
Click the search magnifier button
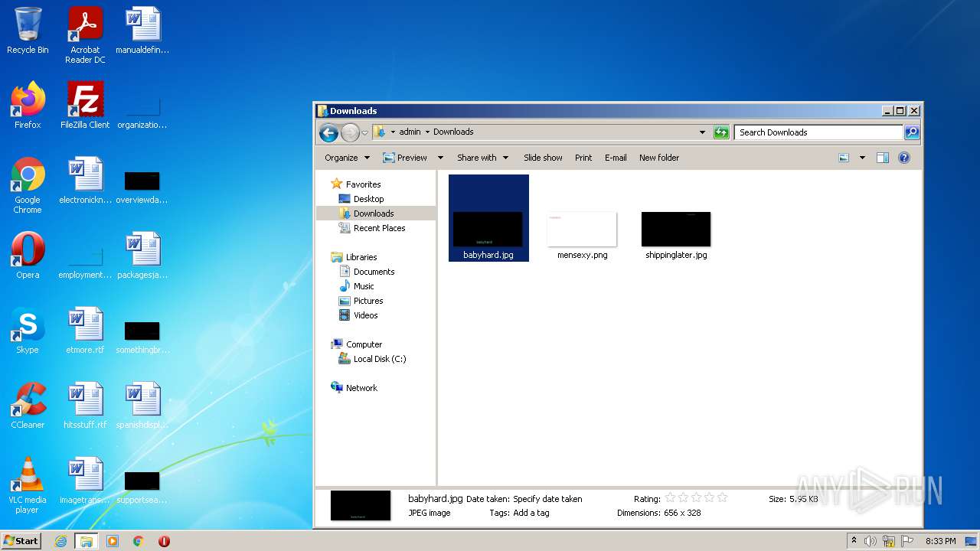click(912, 132)
